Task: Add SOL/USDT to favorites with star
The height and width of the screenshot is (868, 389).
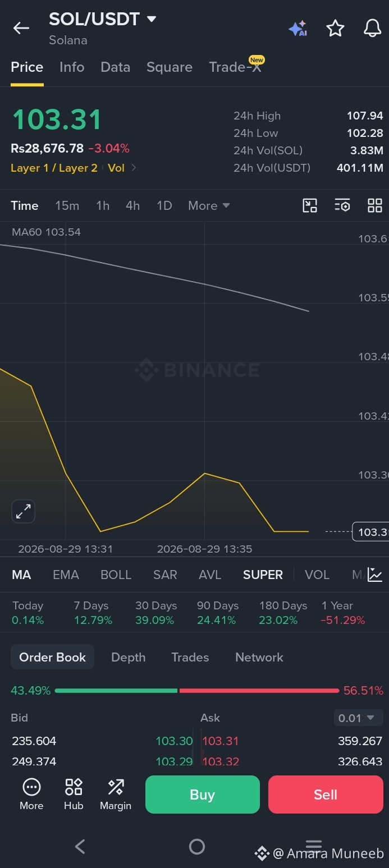Action: coord(335,28)
